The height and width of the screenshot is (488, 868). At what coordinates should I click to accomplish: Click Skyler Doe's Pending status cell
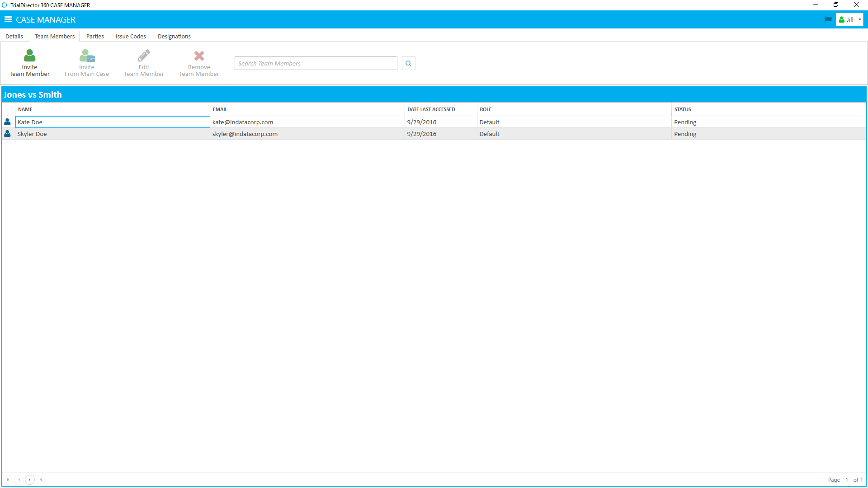(x=769, y=134)
